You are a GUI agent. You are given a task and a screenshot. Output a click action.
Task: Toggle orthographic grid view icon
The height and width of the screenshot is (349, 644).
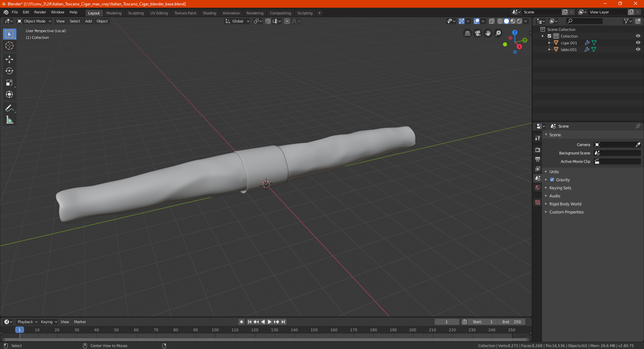click(467, 33)
